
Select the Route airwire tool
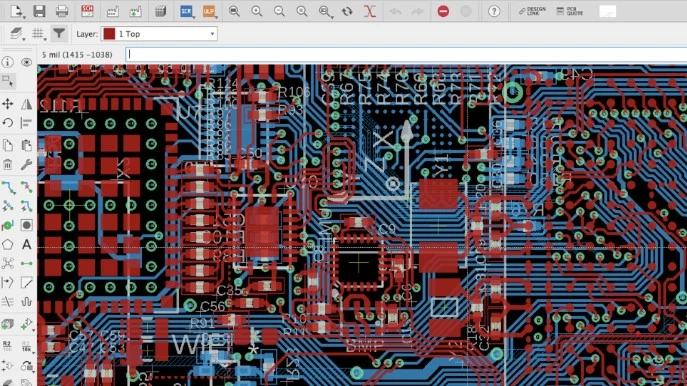[x=7, y=187]
